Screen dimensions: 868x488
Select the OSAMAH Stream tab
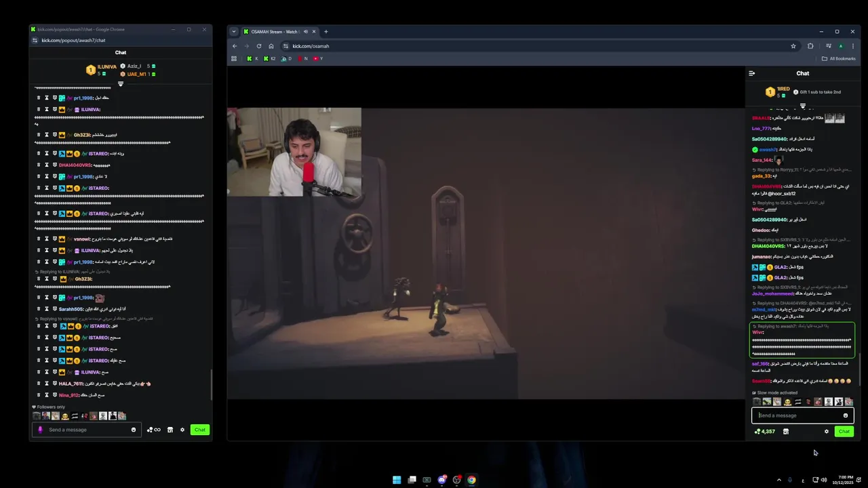click(281, 32)
